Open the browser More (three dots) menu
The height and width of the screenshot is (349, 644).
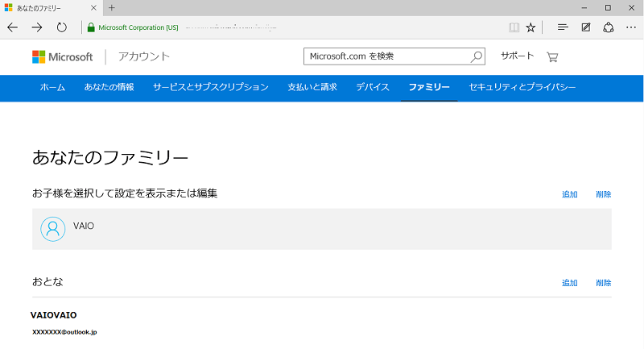coord(631,27)
